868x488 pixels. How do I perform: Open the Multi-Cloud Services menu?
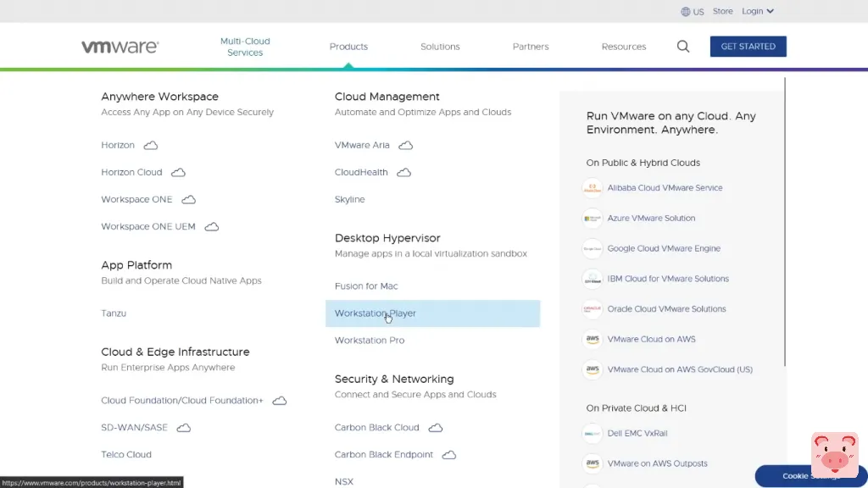[245, 47]
